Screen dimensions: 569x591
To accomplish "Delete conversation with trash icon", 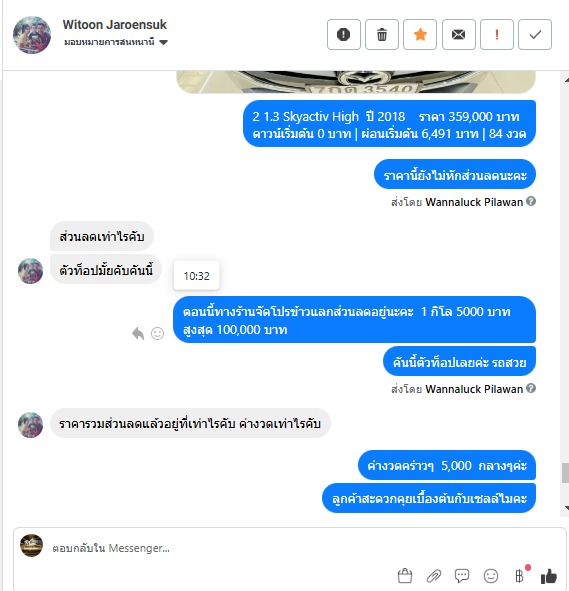I will [x=382, y=35].
